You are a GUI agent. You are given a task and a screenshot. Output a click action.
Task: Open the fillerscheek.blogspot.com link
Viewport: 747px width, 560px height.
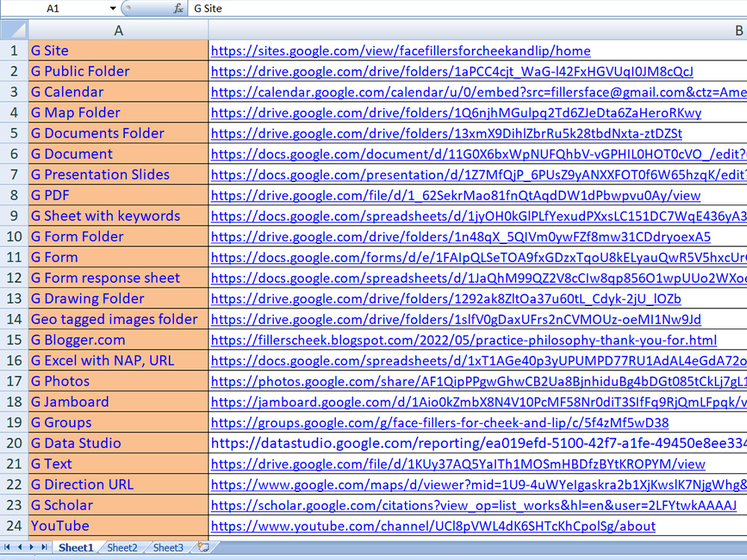click(x=464, y=340)
